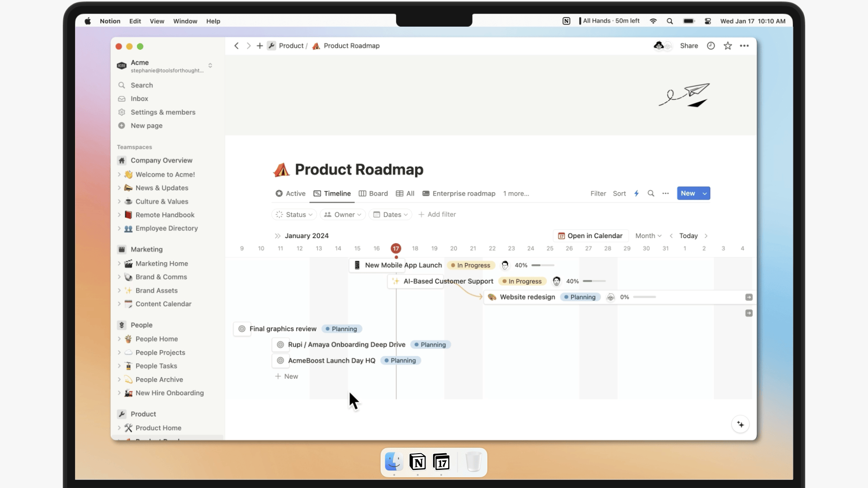
Task: Click owner avatar on New Mobile App Launch
Action: pos(505,265)
